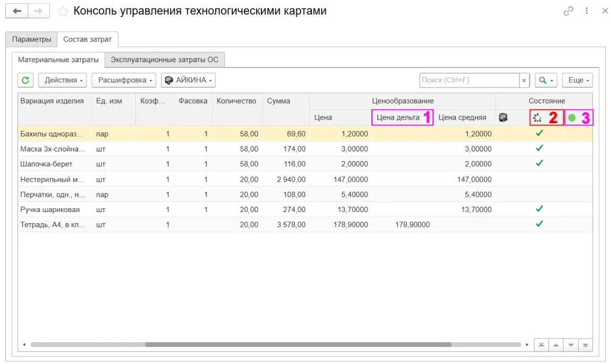611x364 pixels.
Task: Click checkmark in Тетрадь, А4 row
Action: point(539,224)
